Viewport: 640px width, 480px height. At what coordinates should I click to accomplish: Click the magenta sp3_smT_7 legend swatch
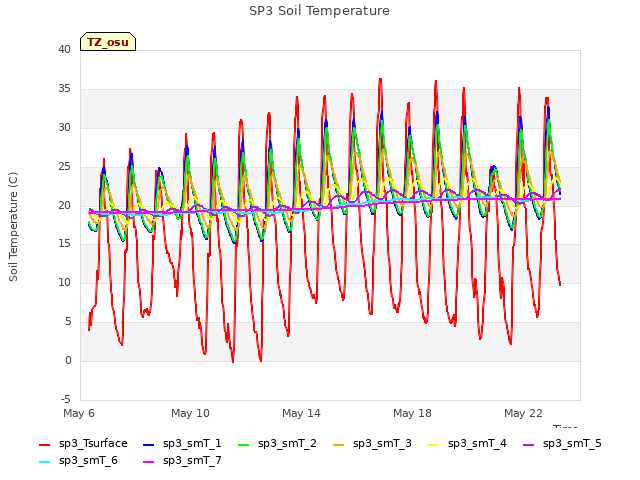[x=149, y=462]
